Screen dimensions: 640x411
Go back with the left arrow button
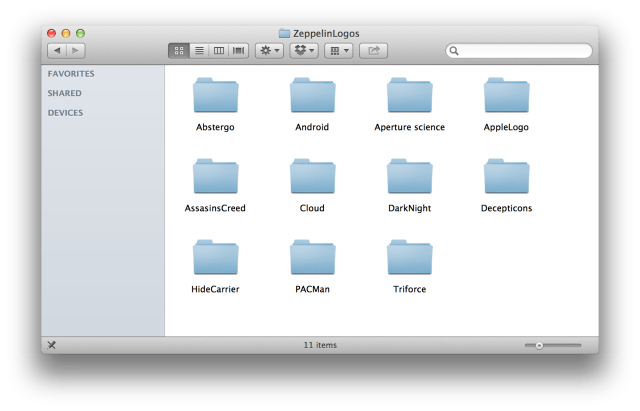57,51
